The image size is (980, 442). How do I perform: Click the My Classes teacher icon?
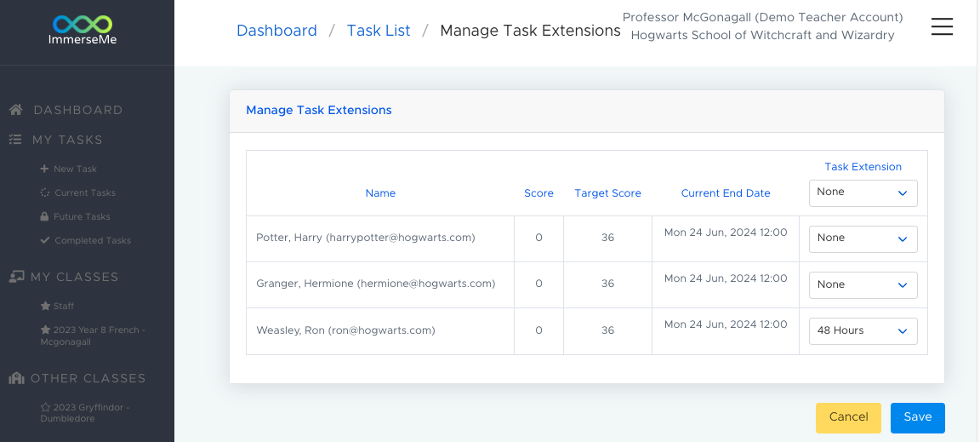16,277
